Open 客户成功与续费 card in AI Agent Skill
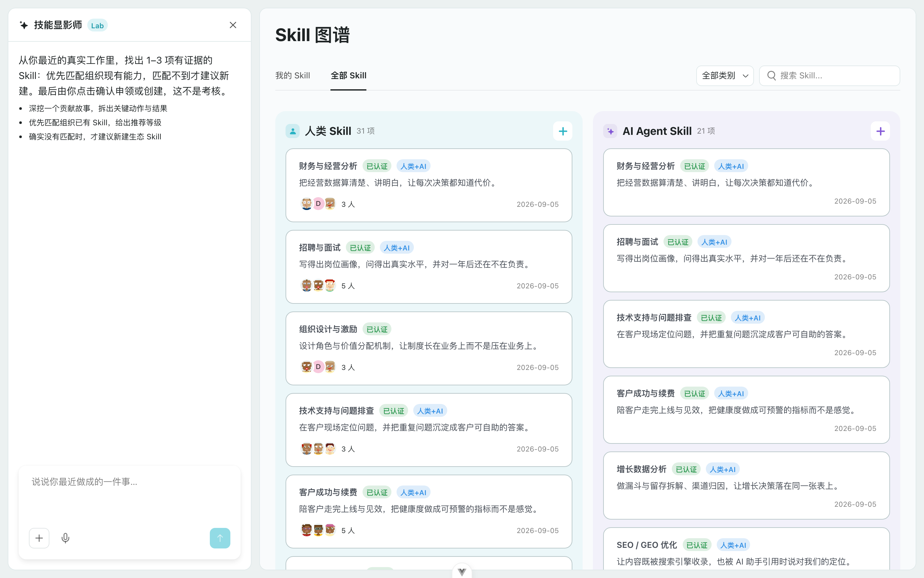The image size is (924, 578). (747, 410)
